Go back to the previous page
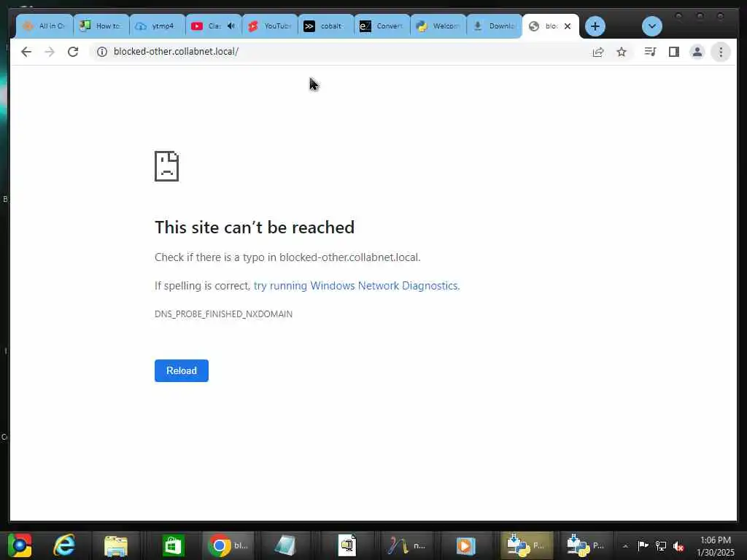Screen dimensions: 747x560 point(26,52)
